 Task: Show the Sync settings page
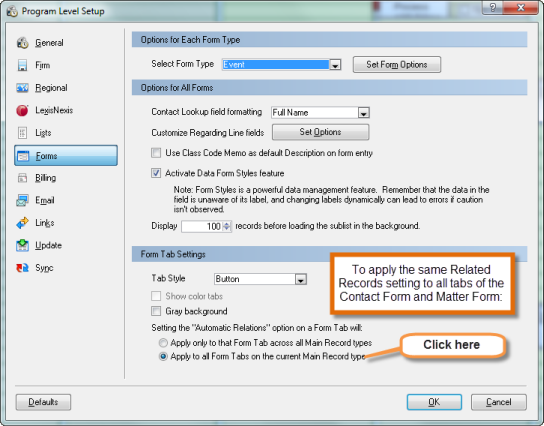(x=44, y=268)
